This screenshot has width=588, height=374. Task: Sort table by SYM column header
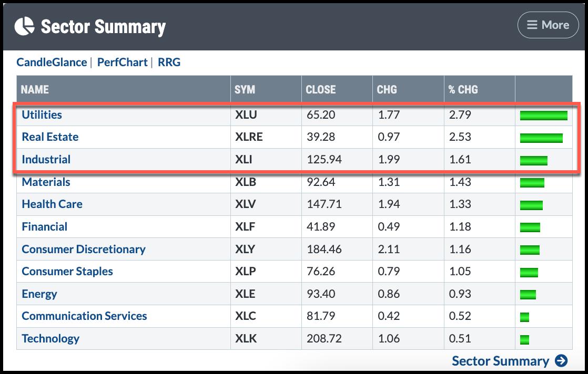point(245,89)
